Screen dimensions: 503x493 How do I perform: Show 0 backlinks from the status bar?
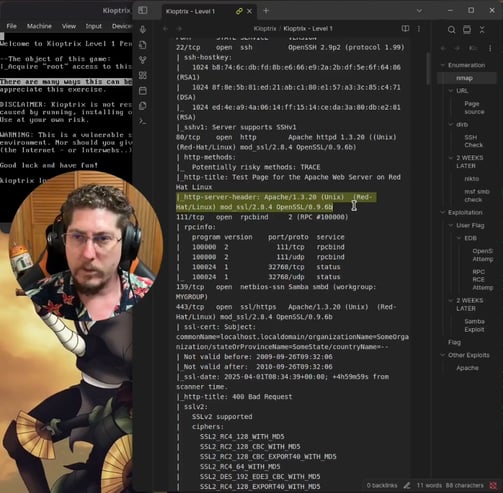(382, 485)
